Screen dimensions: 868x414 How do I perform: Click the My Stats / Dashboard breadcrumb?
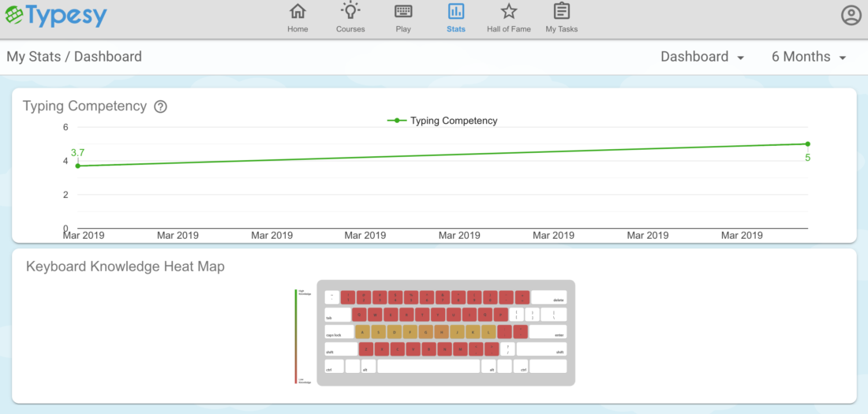[74, 57]
